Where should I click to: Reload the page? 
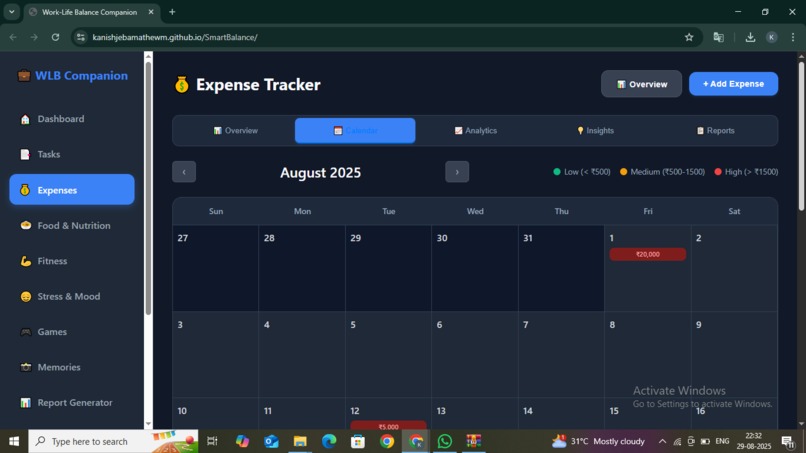(x=56, y=37)
